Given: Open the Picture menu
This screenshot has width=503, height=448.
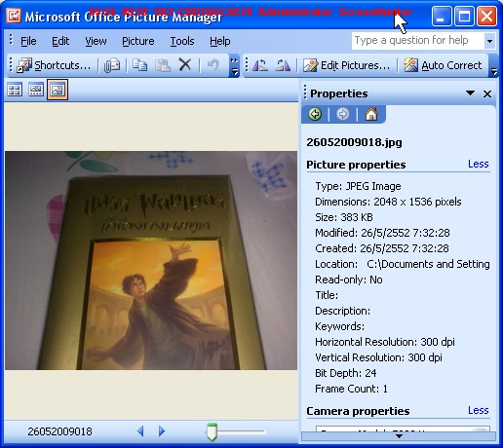Looking at the screenshot, I should [138, 41].
